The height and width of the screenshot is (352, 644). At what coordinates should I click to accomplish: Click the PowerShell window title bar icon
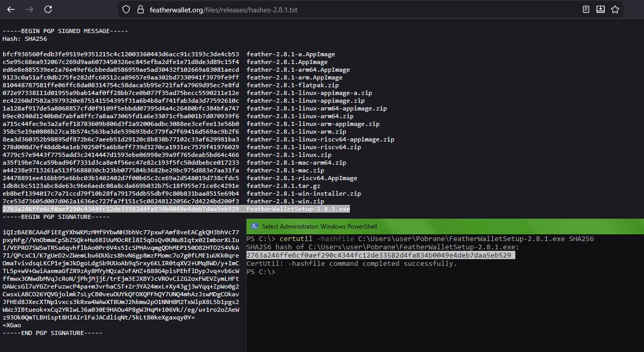[254, 226]
